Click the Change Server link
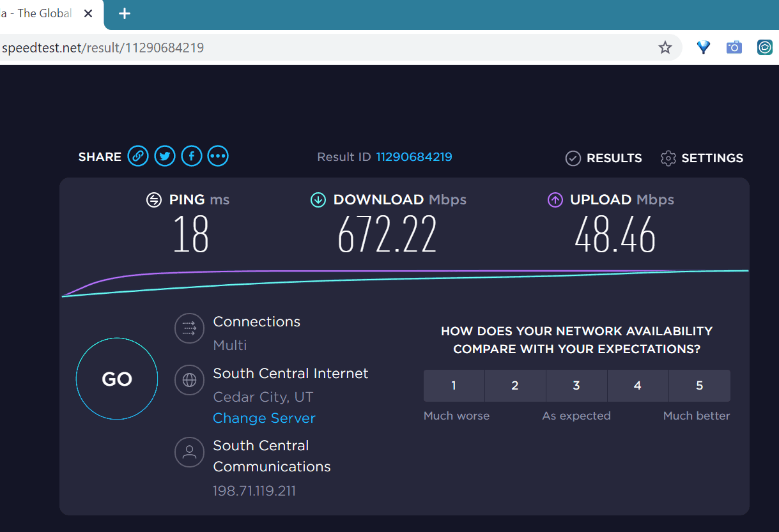 pos(264,418)
